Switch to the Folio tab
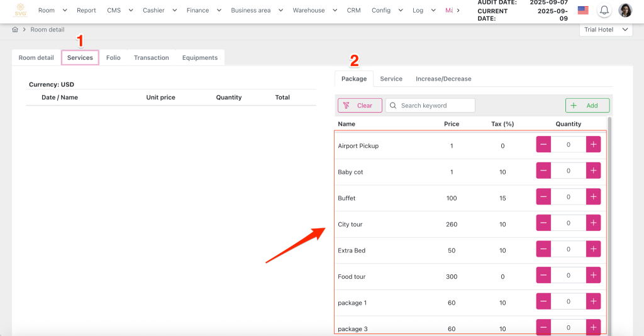The width and height of the screenshot is (644, 336). [113, 58]
